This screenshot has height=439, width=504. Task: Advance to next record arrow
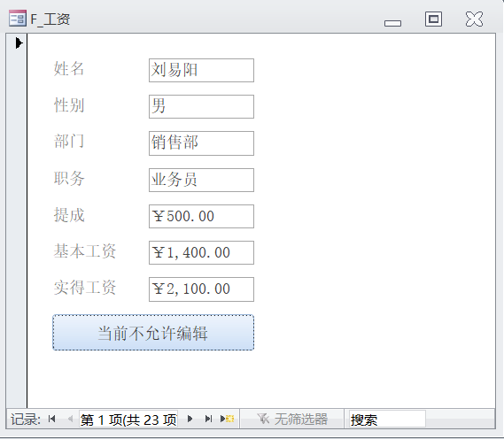(x=190, y=419)
